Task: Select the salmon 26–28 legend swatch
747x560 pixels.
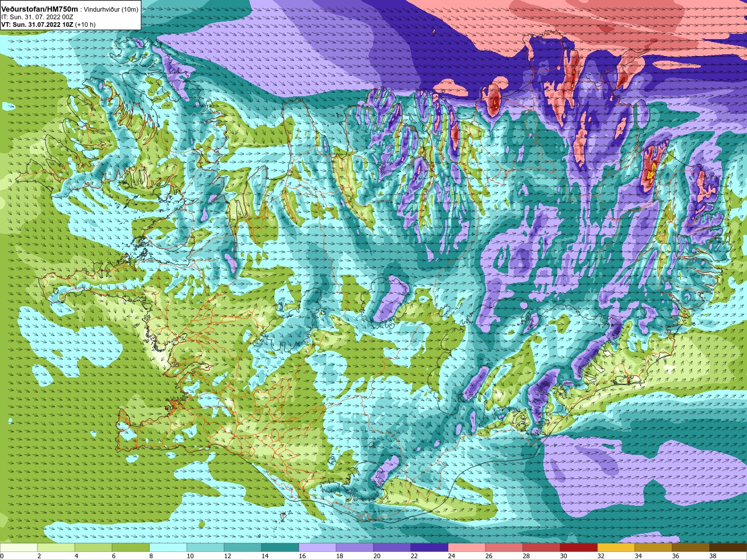Action: pos(504,548)
